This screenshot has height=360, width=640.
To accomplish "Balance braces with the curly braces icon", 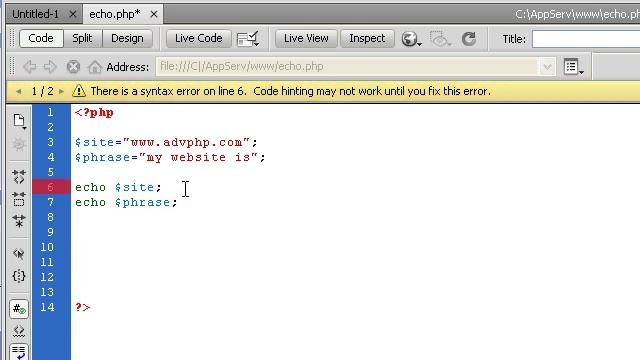I will pyautogui.click(x=19, y=276).
